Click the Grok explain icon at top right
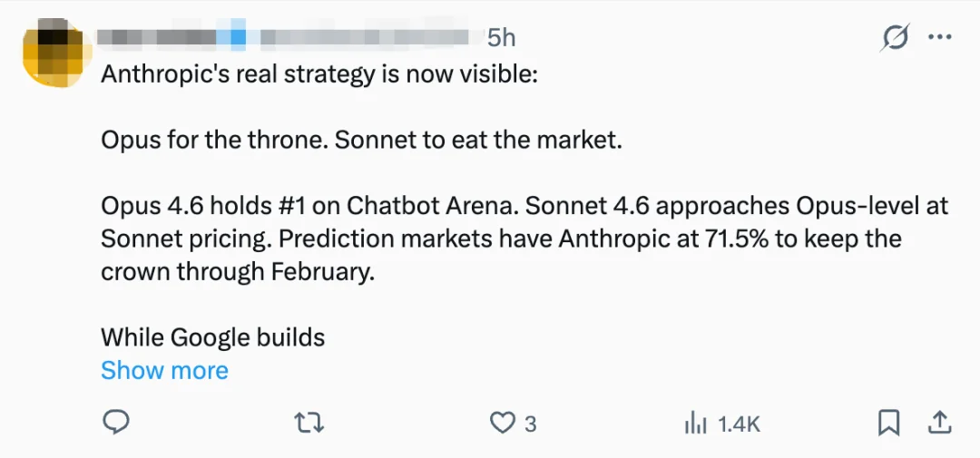This screenshot has width=980, height=458. 896,38
